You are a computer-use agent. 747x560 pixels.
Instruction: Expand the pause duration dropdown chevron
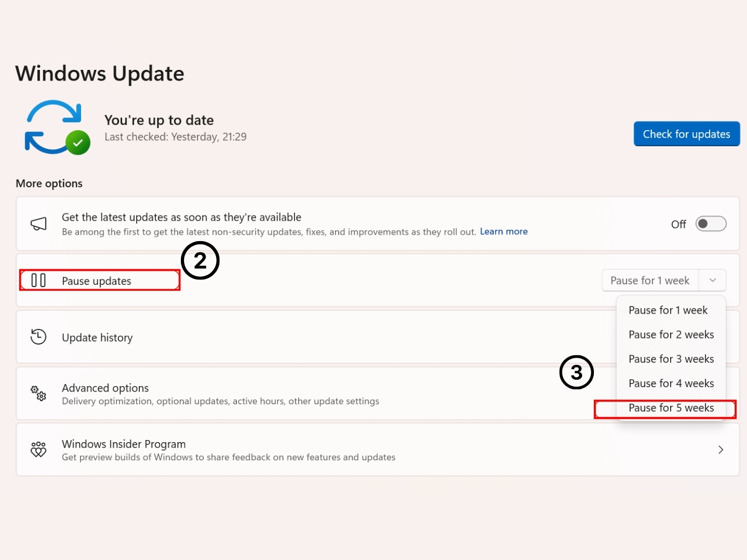[x=712, y=281]
